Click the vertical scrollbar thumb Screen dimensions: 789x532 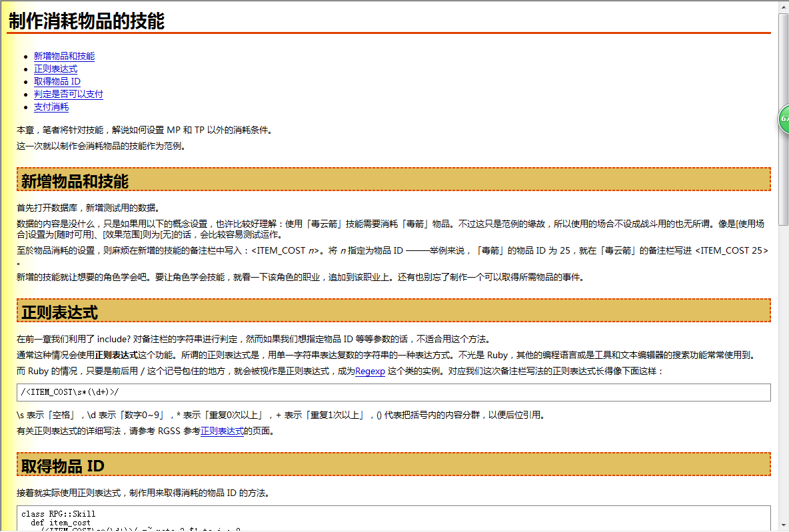tap(783, 119)
